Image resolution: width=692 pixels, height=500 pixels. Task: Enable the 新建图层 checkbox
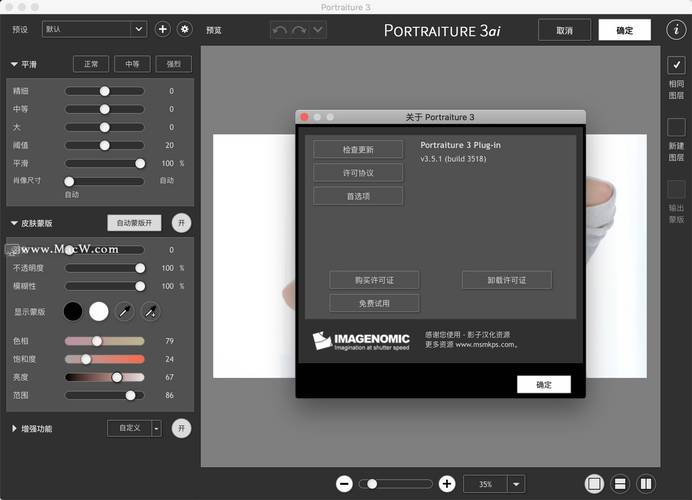pos(676,128)
